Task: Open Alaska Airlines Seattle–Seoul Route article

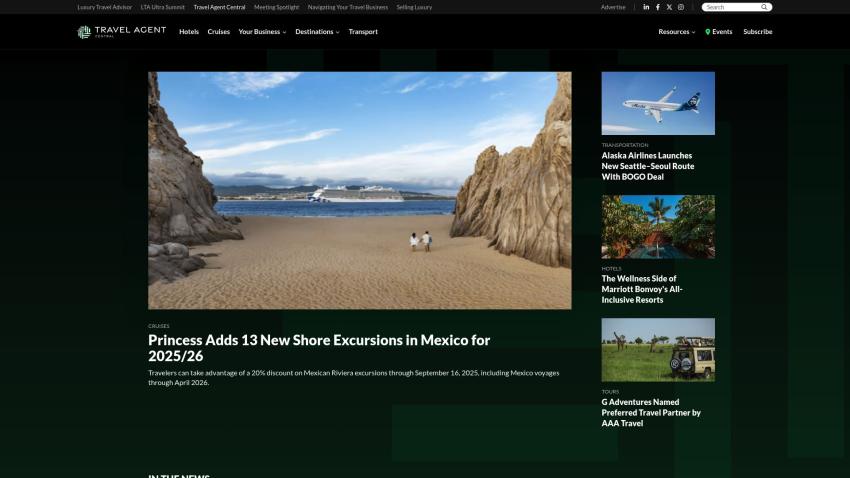Action: [648, 166]
